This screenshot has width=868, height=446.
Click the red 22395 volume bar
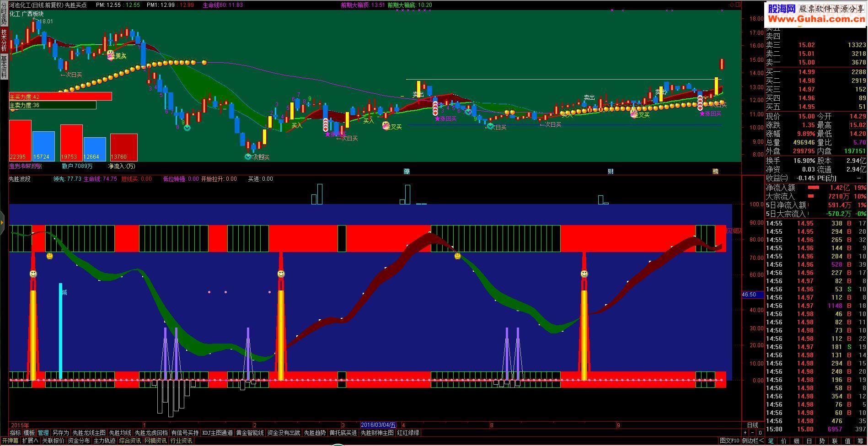[20, 140]
